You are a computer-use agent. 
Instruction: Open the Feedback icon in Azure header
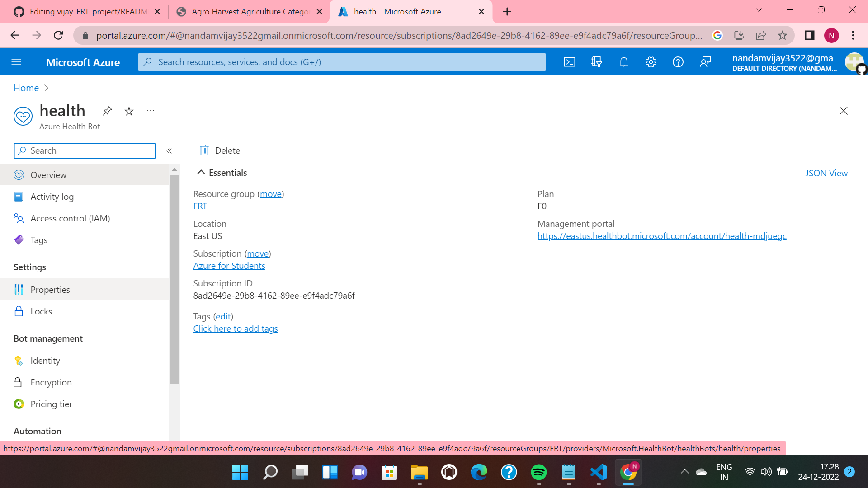705,62
